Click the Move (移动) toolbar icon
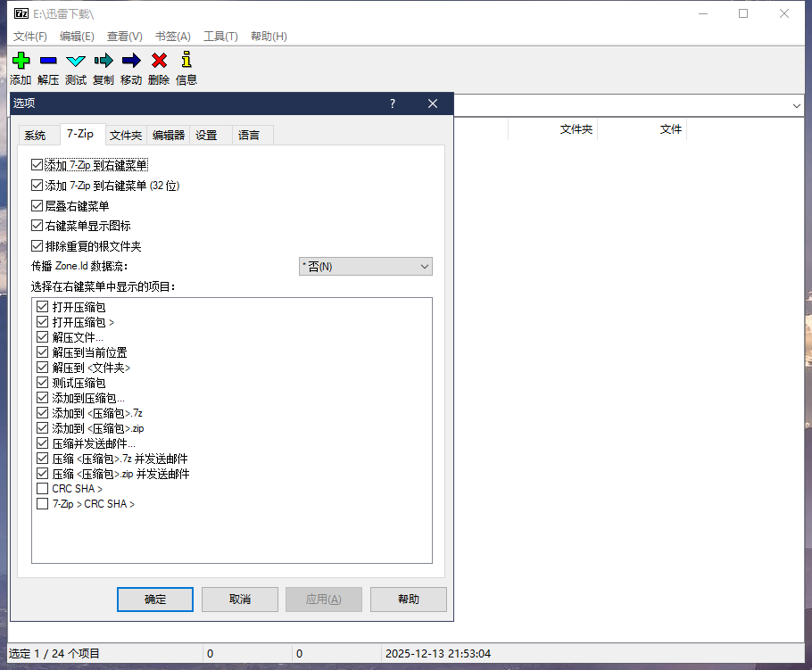812x670 pixels. [130, 60]
